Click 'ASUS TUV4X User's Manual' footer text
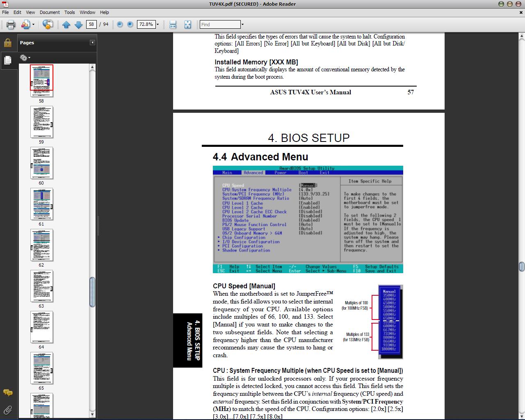Viewport: 525px width, 420px height. 310,92
